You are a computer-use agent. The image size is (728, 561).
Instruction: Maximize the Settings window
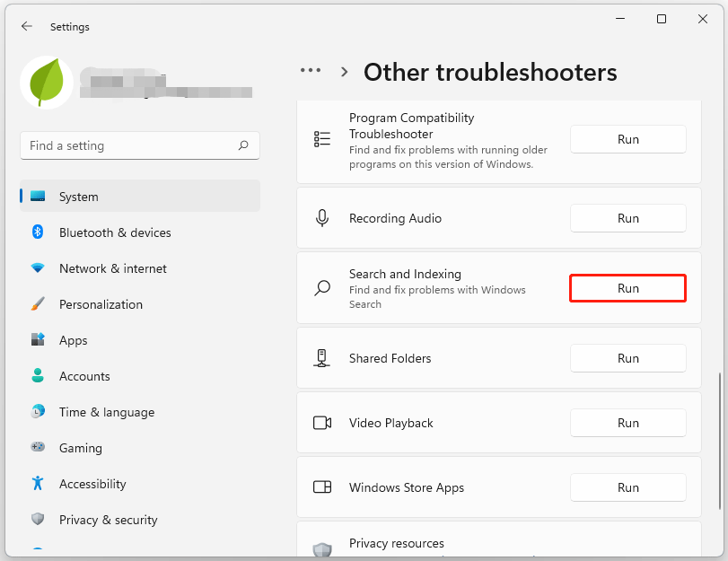point(662,19)
